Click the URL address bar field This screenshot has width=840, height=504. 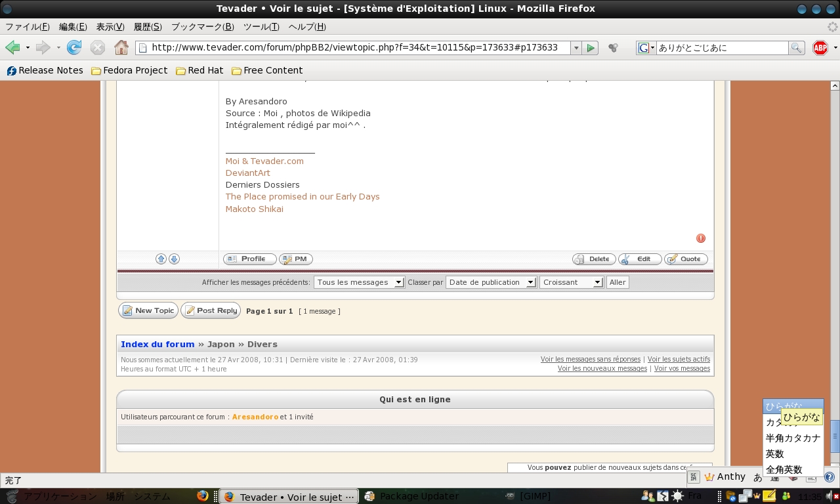(353, 48)
